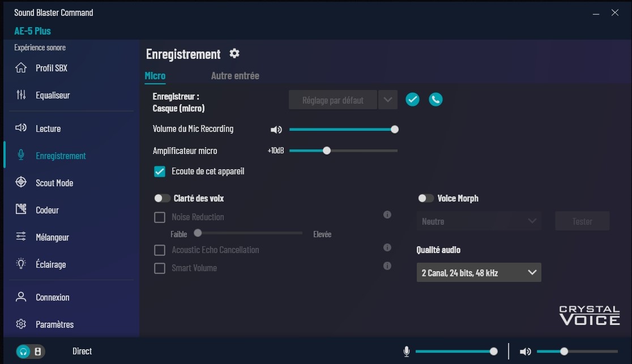Open the Enregistrement settings gear
The height and width of the screenshot is (364, 632).
(234, 54)
